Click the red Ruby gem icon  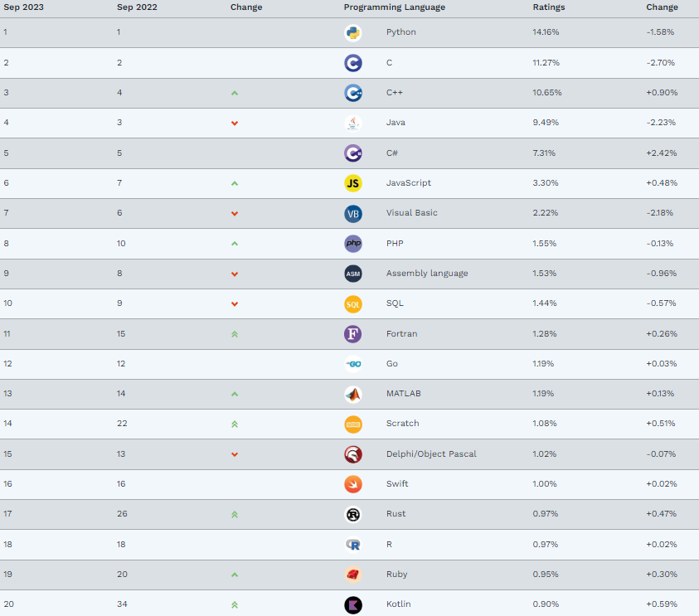tap(353, 575)
